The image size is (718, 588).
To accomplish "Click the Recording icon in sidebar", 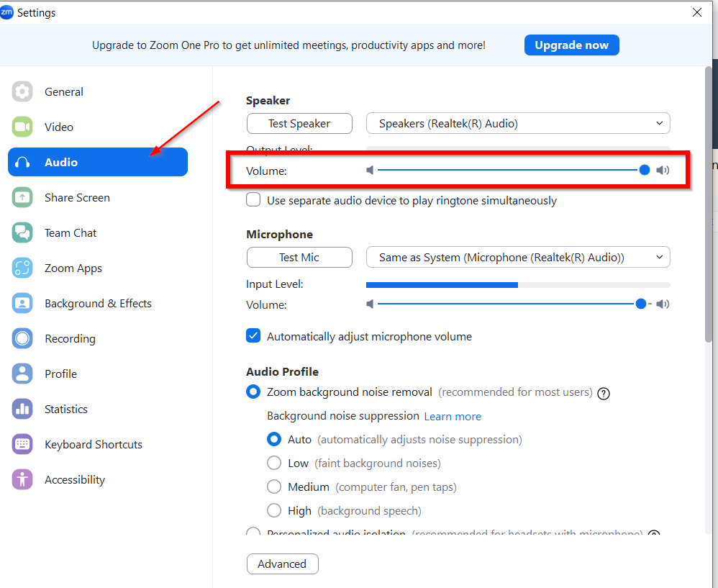I will pos(23,338).
